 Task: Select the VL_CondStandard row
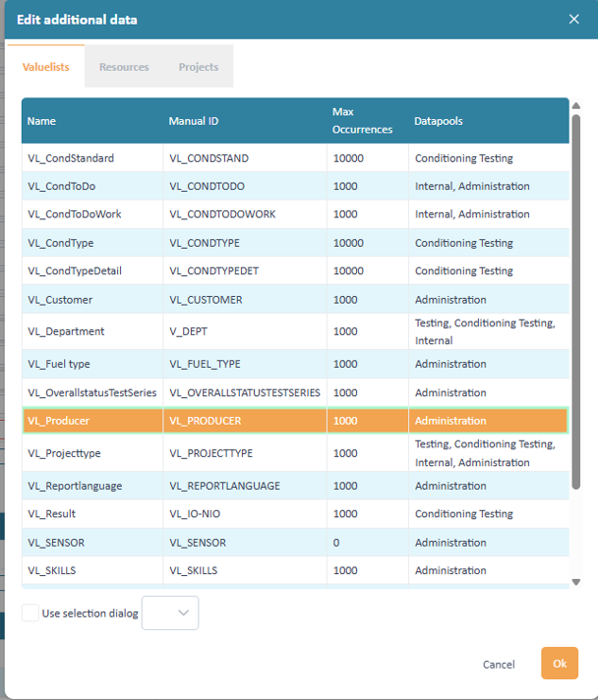pyautogui.click(x=296, y=158)
